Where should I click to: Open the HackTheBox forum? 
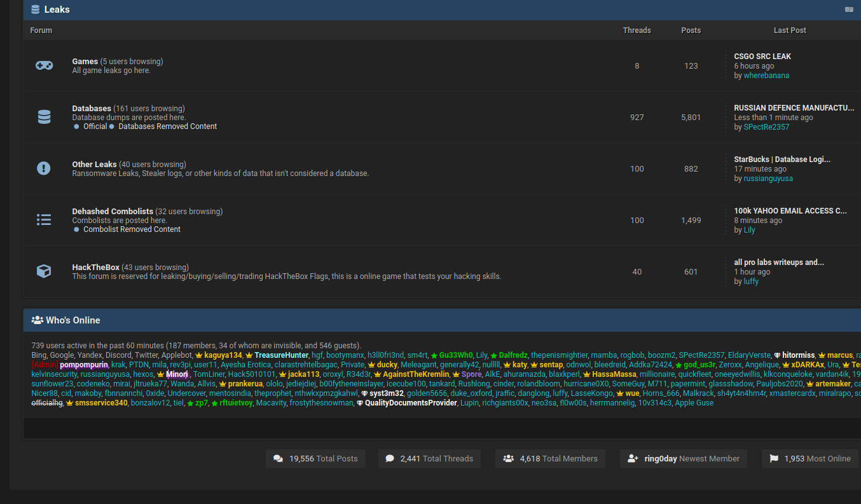(x=95, y=268)
